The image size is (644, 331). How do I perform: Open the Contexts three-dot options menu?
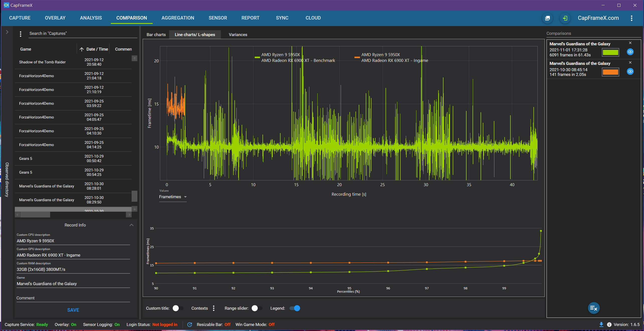214,308
